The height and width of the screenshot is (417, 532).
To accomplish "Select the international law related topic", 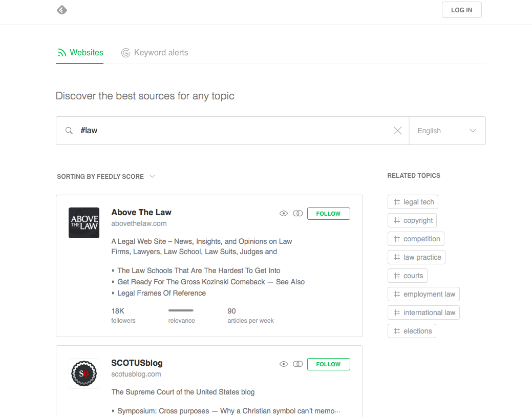I will point(423,312).
